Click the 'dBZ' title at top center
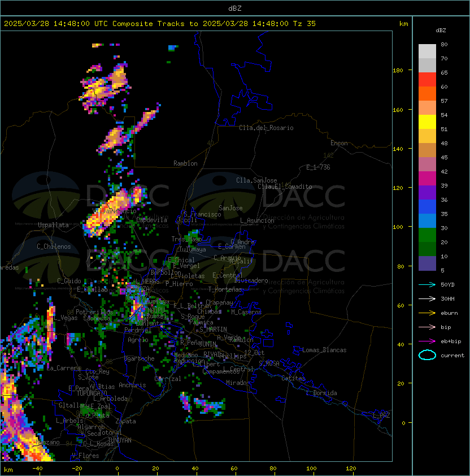This screenshot has width=470, height=476. pyautogui.click(x=235, y=8)
